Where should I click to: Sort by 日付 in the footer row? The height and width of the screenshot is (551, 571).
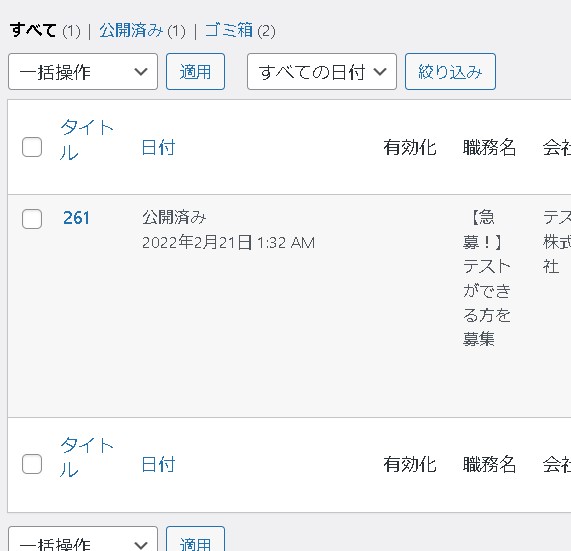(x=158, y=464)
